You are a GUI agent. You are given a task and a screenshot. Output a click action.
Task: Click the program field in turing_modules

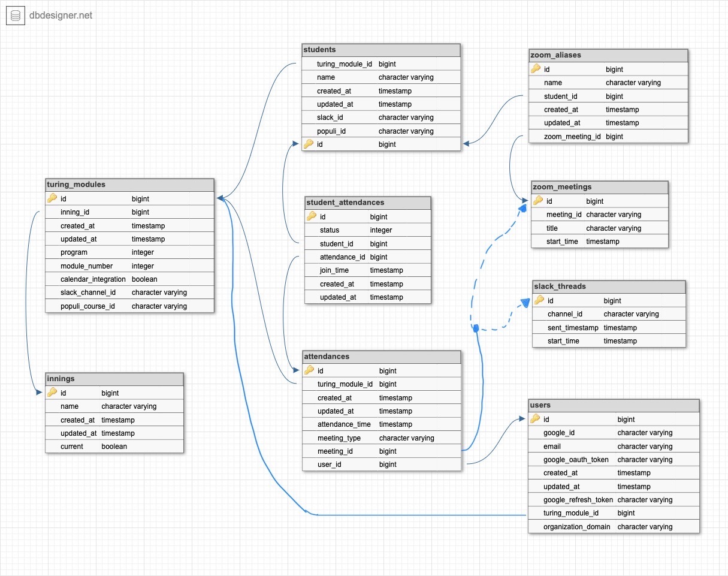pos(129,252)
